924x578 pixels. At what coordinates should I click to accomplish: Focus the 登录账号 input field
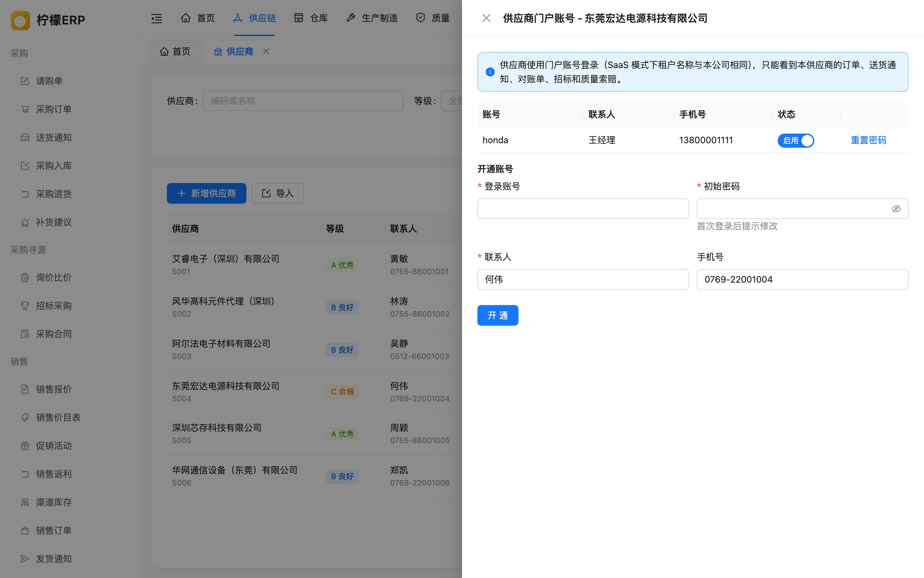point(583,209)
